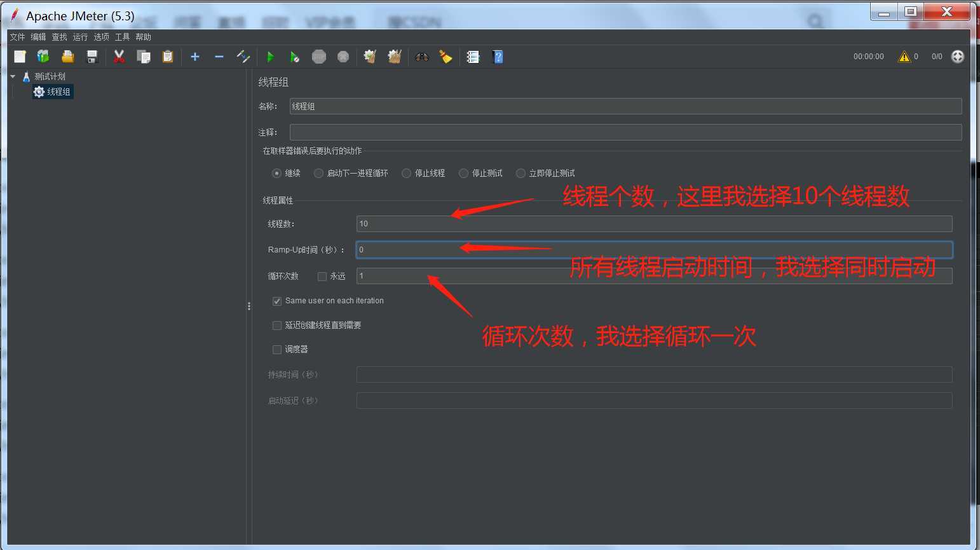
Task: Click the 线程数 field showing 10
Action: 655,224
